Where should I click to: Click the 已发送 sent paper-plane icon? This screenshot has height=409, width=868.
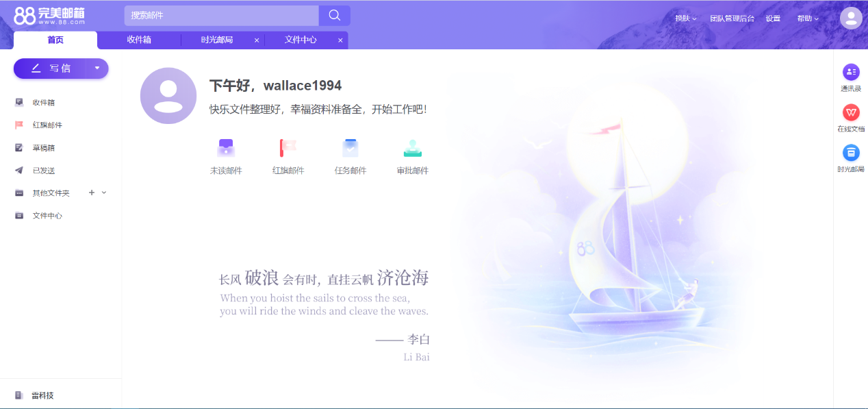[x=19, y=171]
